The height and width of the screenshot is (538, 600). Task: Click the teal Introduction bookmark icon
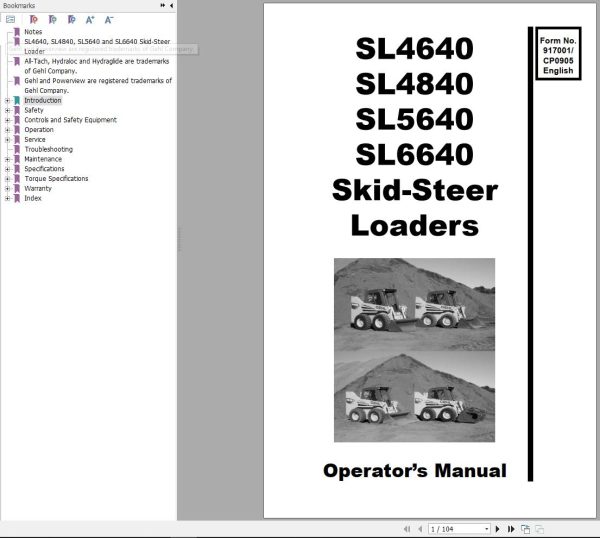click(17, 101)
